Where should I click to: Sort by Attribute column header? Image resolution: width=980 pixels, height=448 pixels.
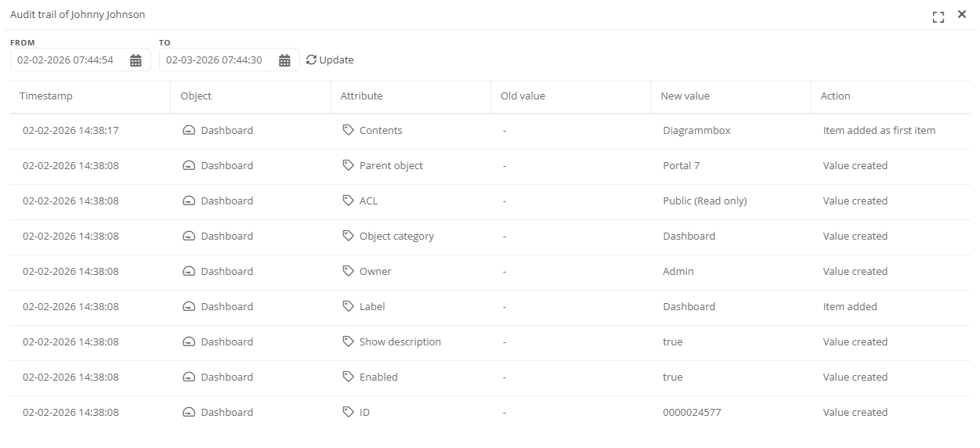pyautogui.click(x=361, y=96)
